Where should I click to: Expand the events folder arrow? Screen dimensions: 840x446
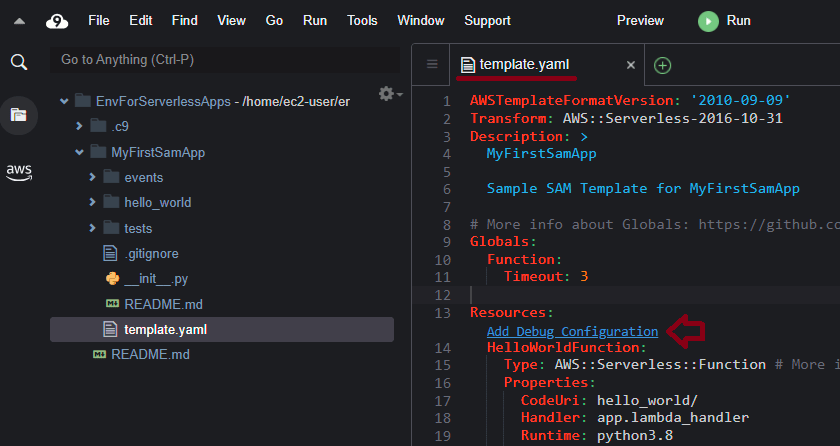tap(92, 177)
